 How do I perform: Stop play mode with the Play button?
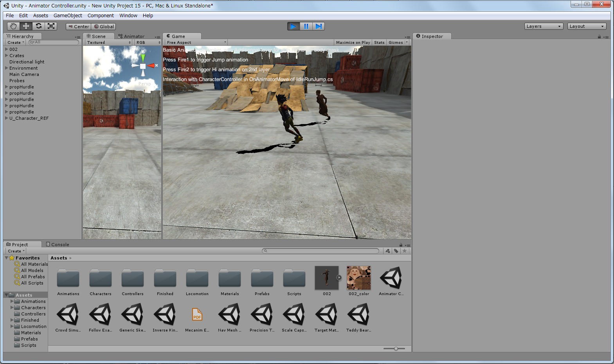coord(293,26)
